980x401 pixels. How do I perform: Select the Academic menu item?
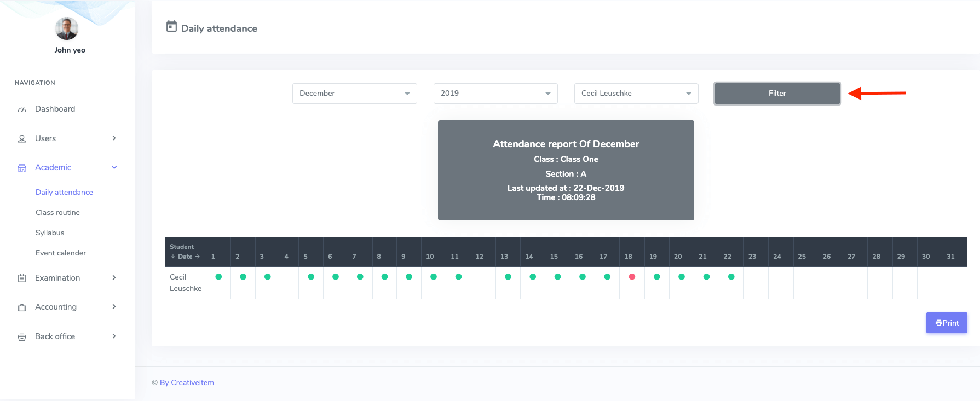pos(53,167)
